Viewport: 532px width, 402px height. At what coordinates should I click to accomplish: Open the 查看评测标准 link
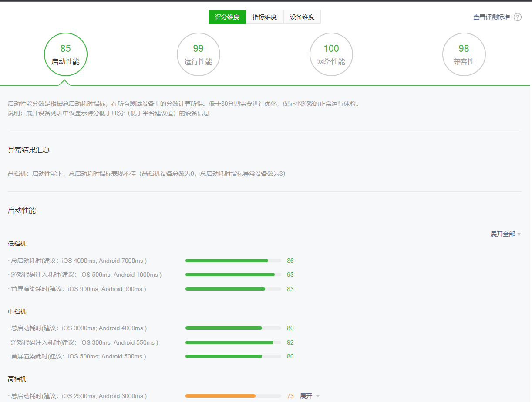point(492,17)
